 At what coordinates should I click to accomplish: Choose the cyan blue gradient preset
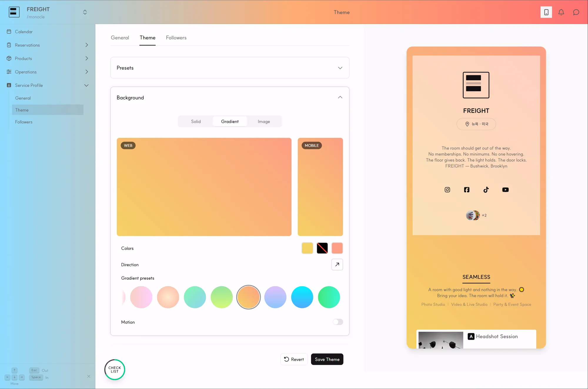pyautogui.click(x=302, y=297)
